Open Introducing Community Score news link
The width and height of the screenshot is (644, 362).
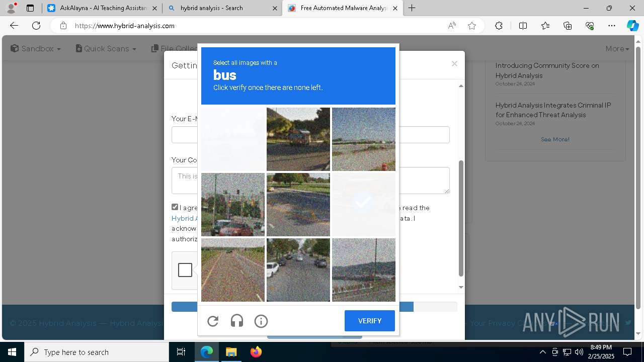pos(547,70)
